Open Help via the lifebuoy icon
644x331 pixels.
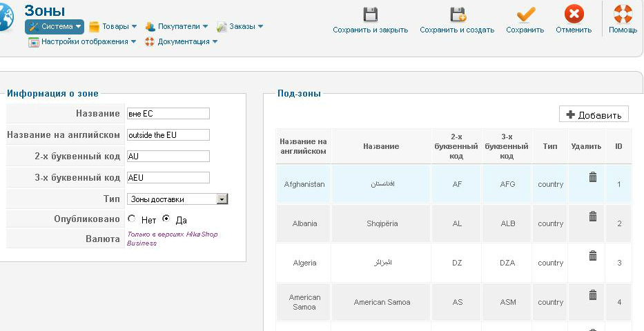point(623,14)
